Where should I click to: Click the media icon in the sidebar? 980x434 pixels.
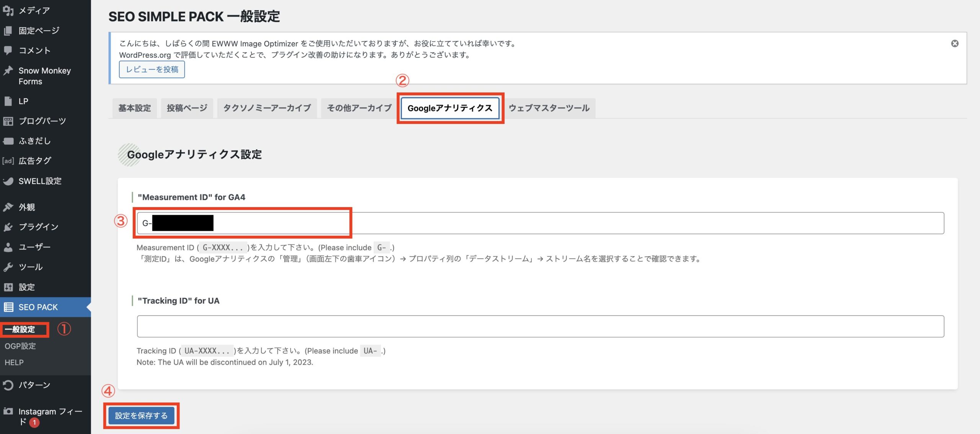coord(8,10)
